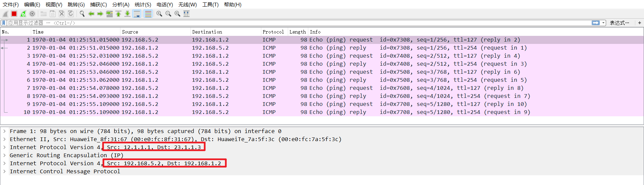The height and width of the screenshot is (185, 644).
Task: Select packet 5 with id=0x7508 request
Action: click(x=322, y=72)
